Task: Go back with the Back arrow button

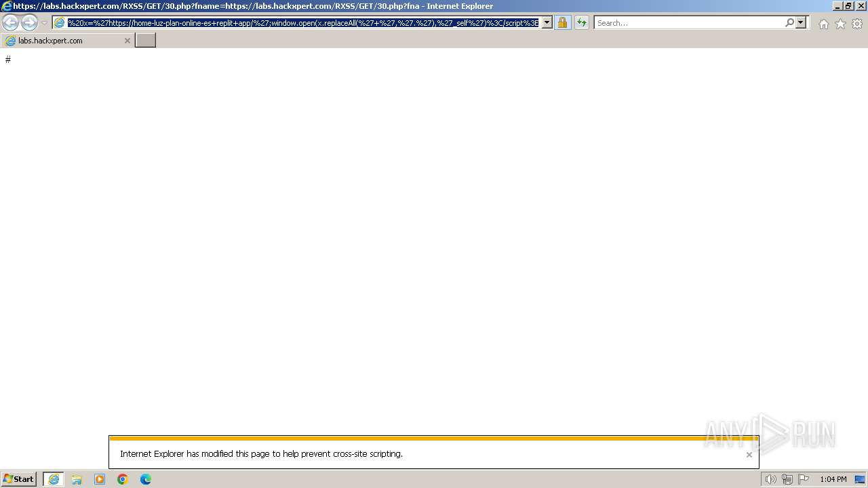Action: pyautogui.click(x=11, y=23)
